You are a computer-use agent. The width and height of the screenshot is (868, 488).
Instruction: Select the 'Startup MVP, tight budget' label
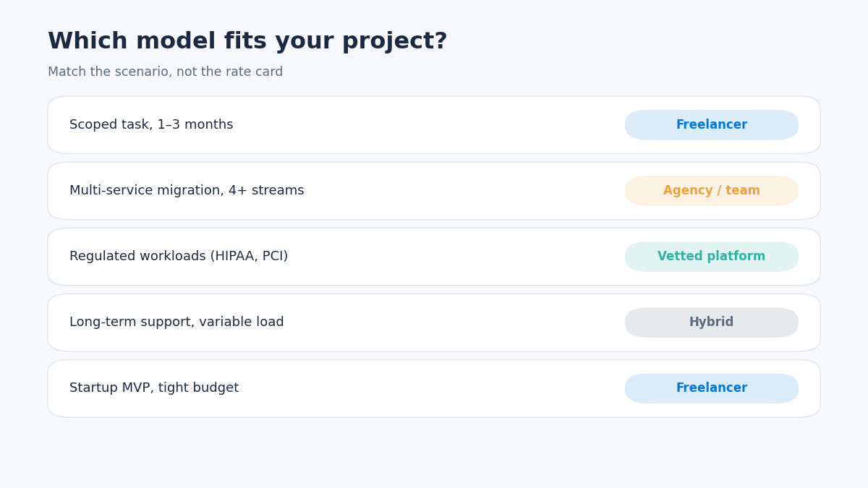154,388
